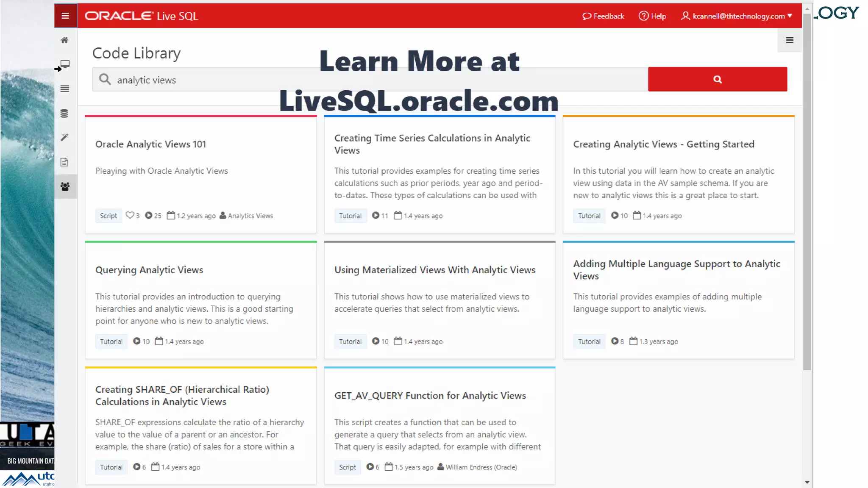Click the heart like icon on Oracle Analytic Views 101
This screenshot has height=488, width=868.
(x=130, y=215)
